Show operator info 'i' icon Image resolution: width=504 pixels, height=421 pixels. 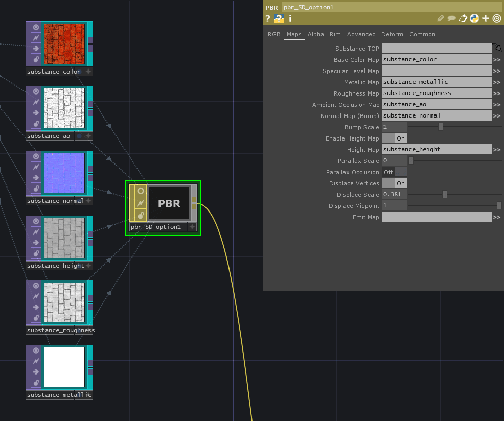(290, 18)
